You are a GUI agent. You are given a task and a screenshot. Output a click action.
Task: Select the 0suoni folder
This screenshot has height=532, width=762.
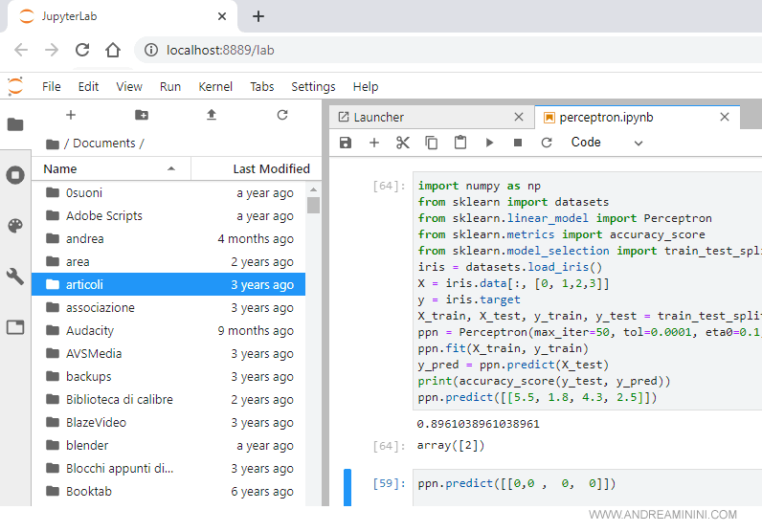click(x=168, y=193)
